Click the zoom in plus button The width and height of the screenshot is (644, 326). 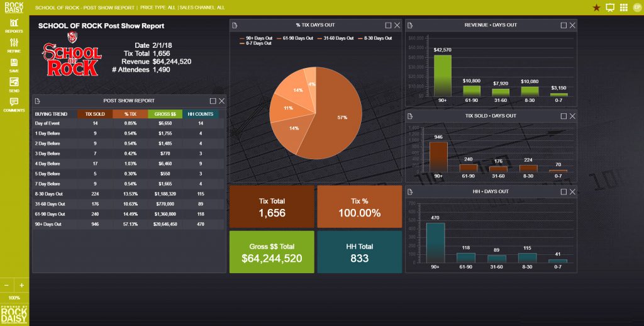click(x=22, y=285)
